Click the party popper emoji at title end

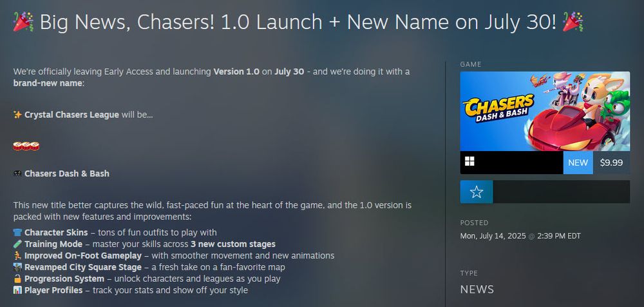point(573,21)
